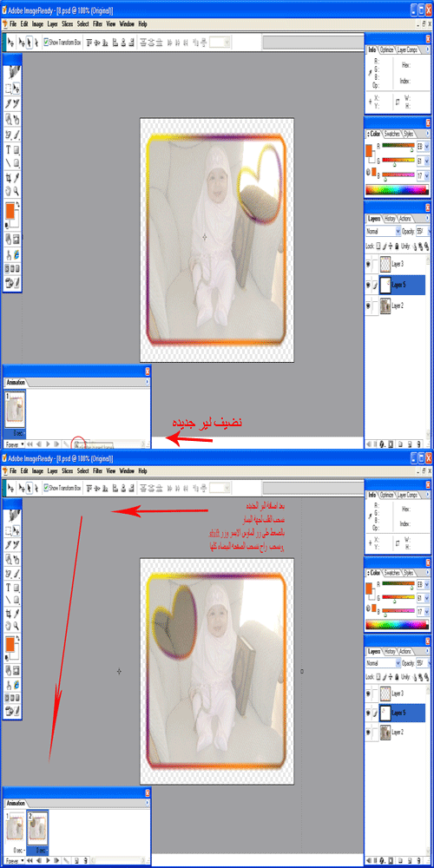Switch to the Swatches tab in the top Color panel
This screenshot has width=434, height=868.
(392, 134)
